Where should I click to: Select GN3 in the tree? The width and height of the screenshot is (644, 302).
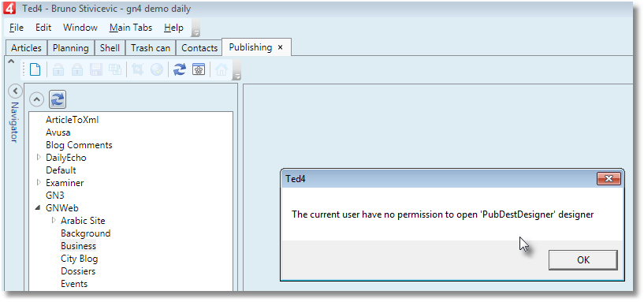point(55,196)
